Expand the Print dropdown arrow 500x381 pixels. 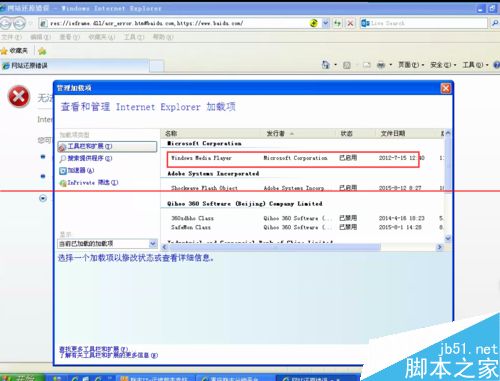(391, 65)
